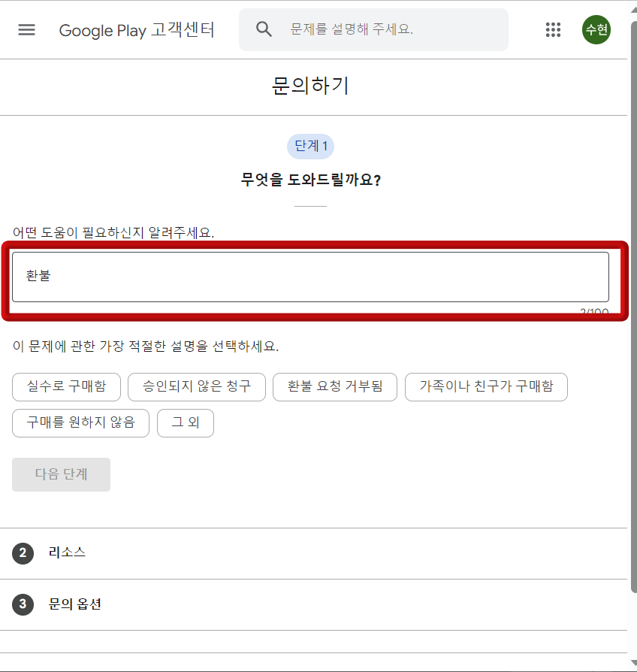This screenshot has height=672, width=637.
Task: Click the 다음 단계 button
Action: tap(61, 474)
